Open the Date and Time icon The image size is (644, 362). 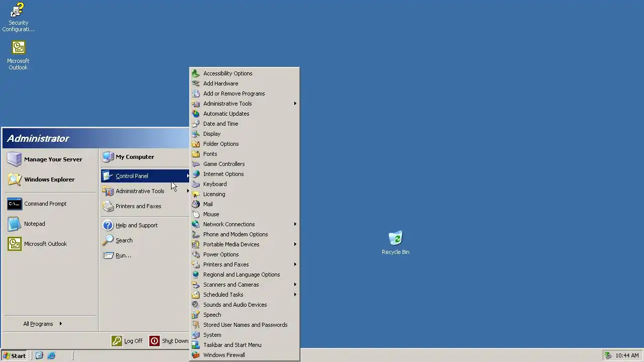click(196, 124)
